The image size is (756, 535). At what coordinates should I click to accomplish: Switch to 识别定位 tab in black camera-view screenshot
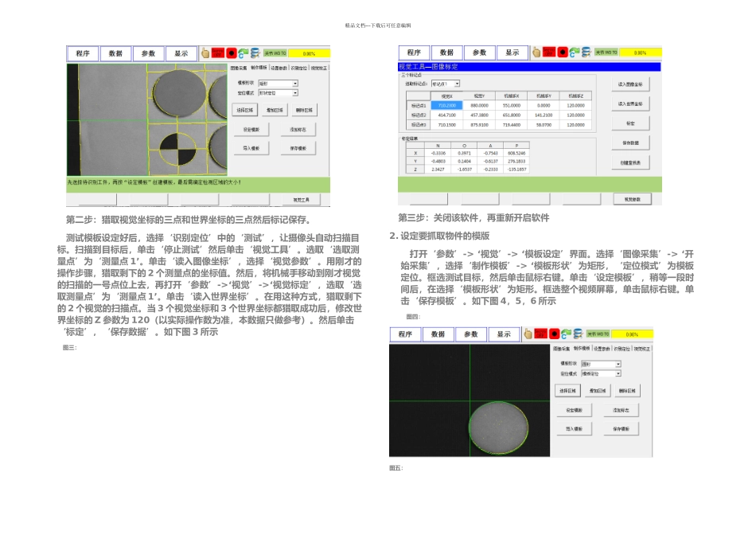point(622,348)
